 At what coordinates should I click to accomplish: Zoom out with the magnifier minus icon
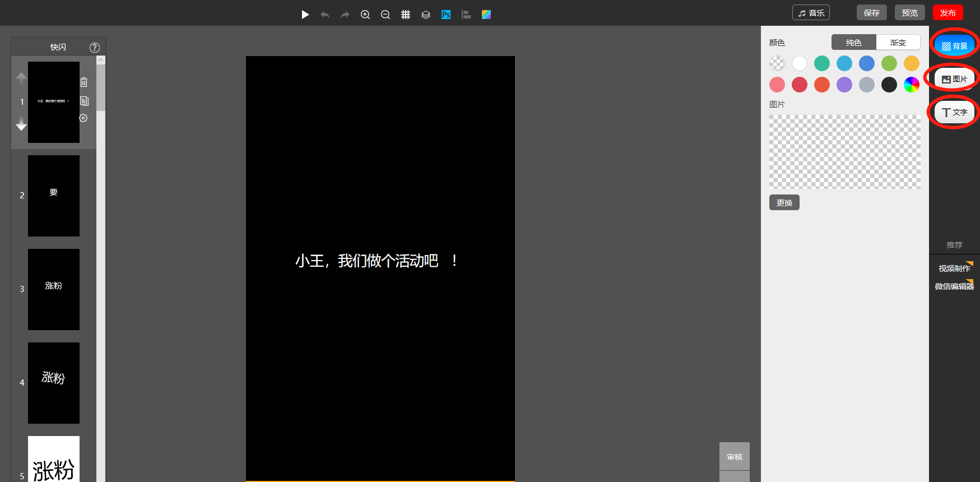coord(386,15)
